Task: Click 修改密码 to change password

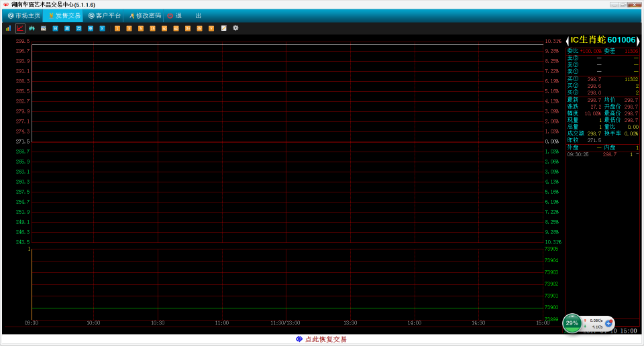Action: [145, 15]
